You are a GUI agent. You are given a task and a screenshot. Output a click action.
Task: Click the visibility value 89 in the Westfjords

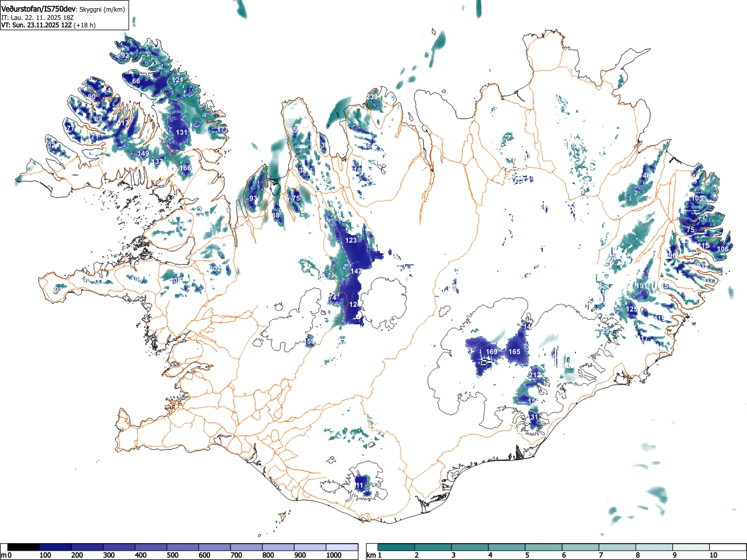98,119
